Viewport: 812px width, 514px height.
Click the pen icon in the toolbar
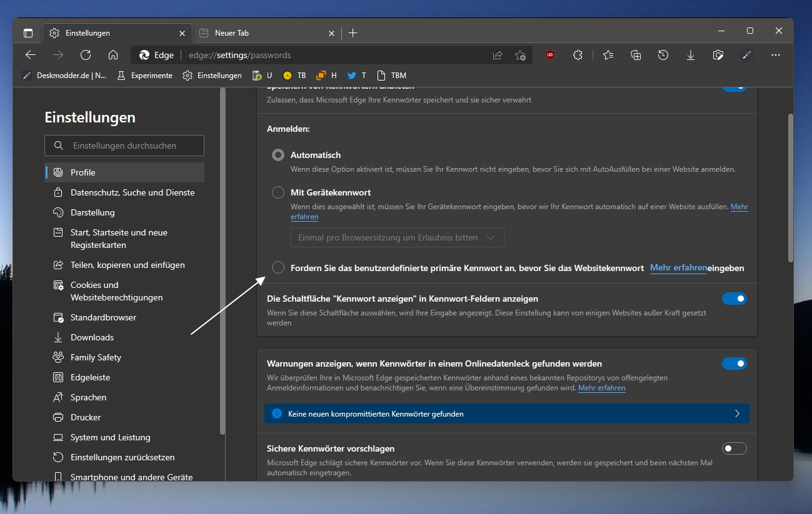click(x=746, y=55)
